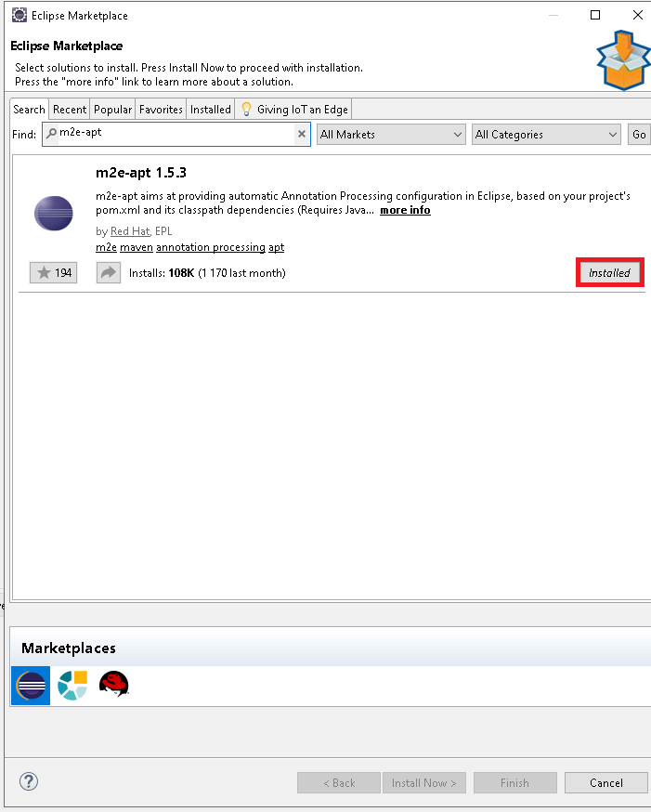
Task: Switch to the Popular tab
Action: point(113,110)
